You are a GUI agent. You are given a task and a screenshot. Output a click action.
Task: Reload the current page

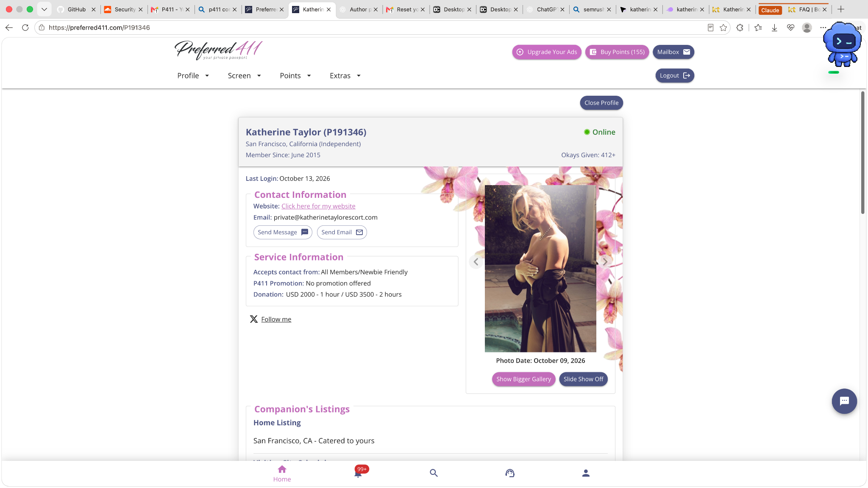click(25, 28)
